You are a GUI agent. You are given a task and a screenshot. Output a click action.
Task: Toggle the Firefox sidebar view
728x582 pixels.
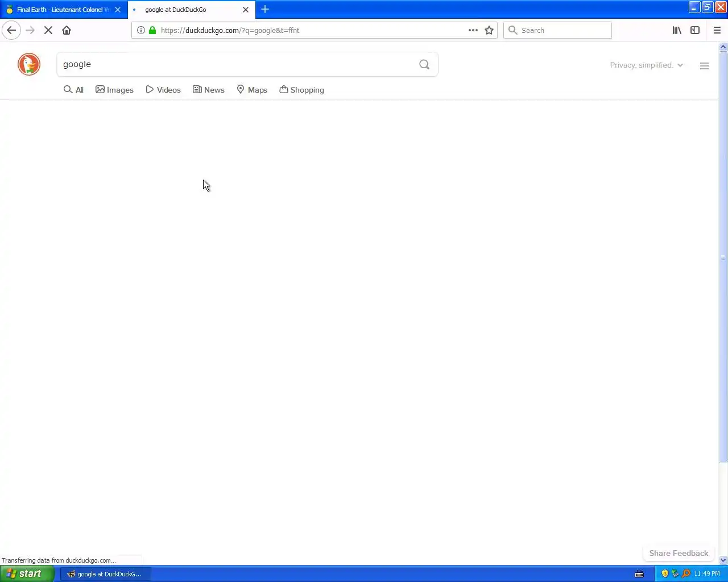695,30
